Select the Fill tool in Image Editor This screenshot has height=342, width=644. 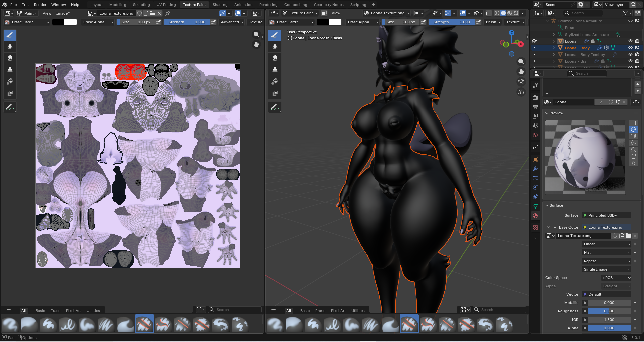click(10, 81)
